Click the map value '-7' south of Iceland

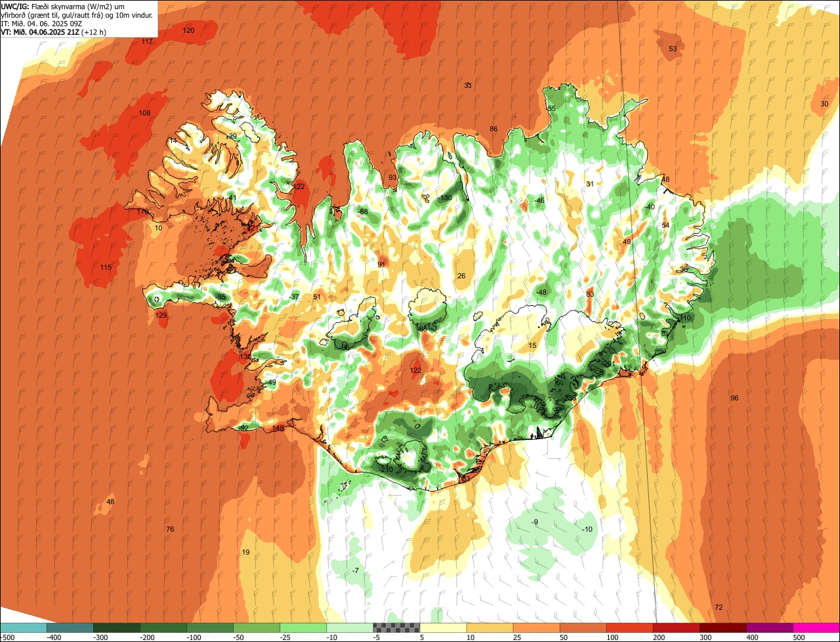click(x=356, y=570)
